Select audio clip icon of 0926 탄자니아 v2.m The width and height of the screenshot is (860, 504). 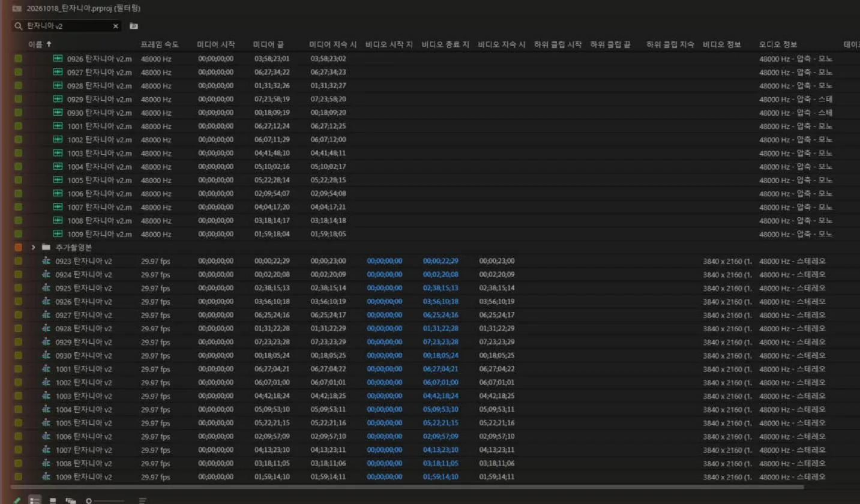[x=58, y=58]
